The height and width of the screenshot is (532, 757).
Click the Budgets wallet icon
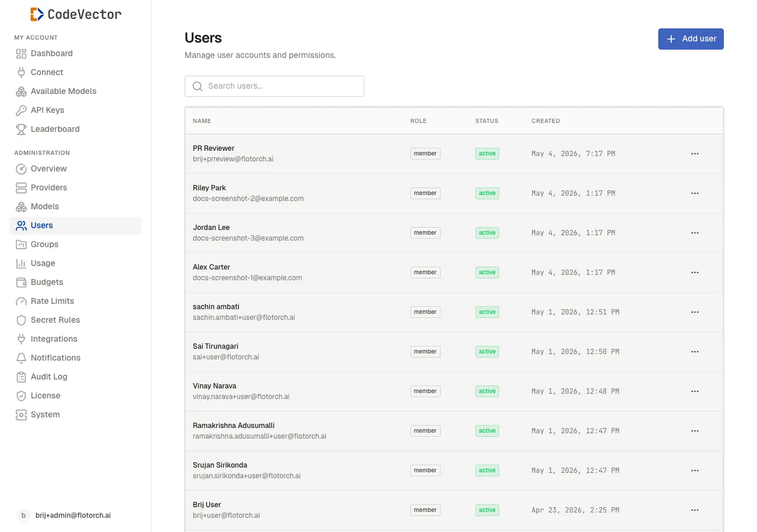point(21,283)
